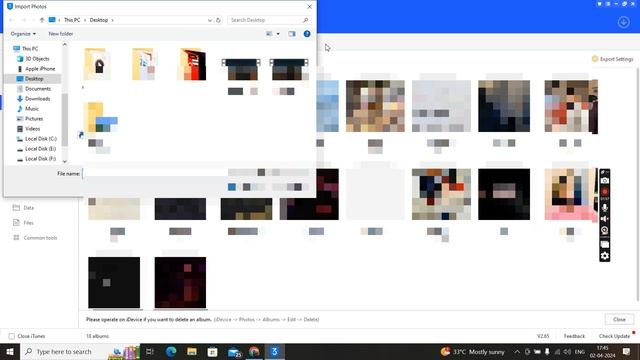
Task: Open Mail app from taskbar
Action: tap(234, 352)
